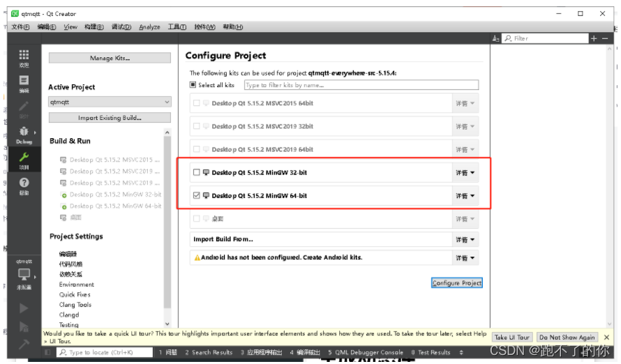The image size is (621, 364).
Task: Click the Android warning triangle icon
Action: click(197, 257)
